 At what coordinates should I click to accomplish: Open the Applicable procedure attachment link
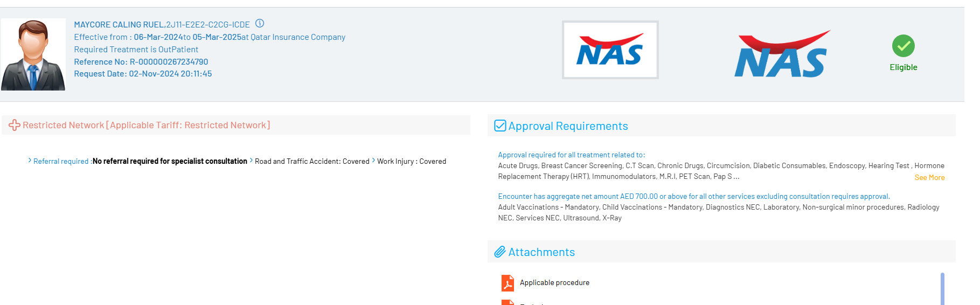(x=554, y=282)
